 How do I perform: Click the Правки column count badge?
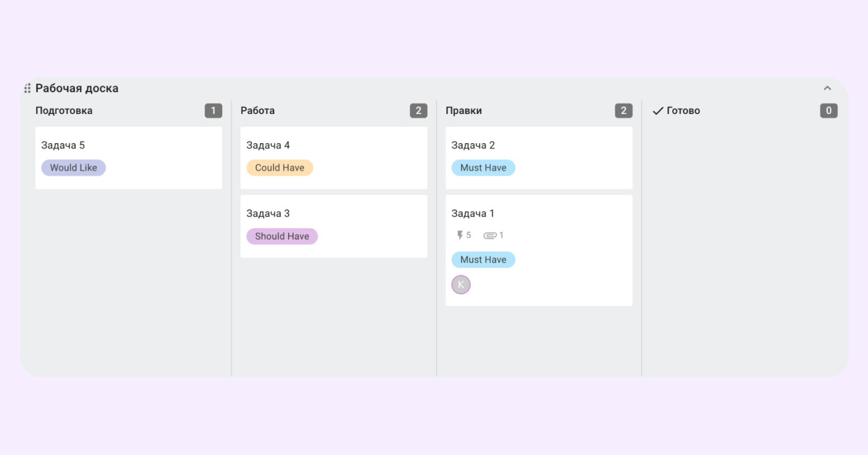(x=624, y=111)
